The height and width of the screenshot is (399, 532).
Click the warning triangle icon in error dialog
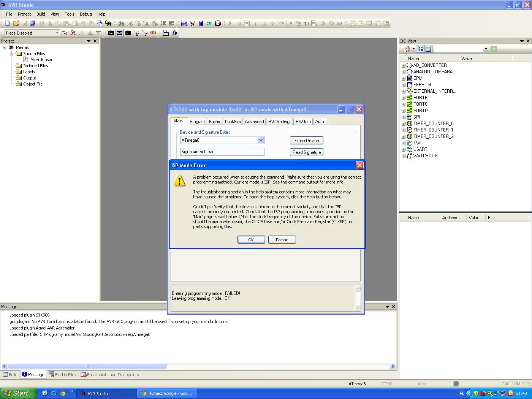pyautogui.click(x=180, y=180)
